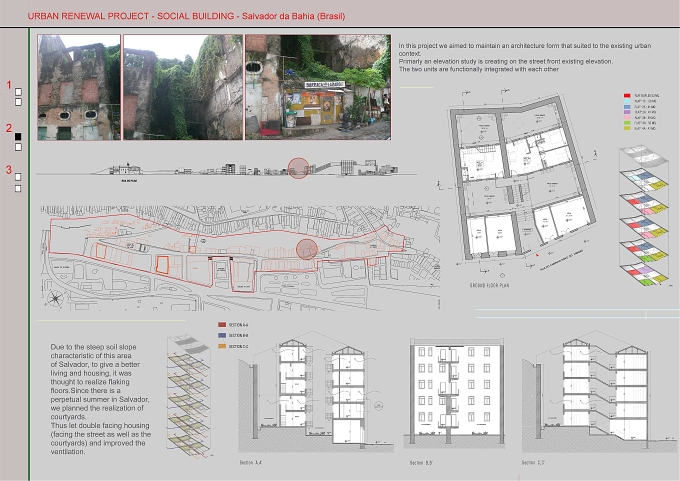680x481 pixels.
Task: Check the white square below the black square
Action: point(18,147)
